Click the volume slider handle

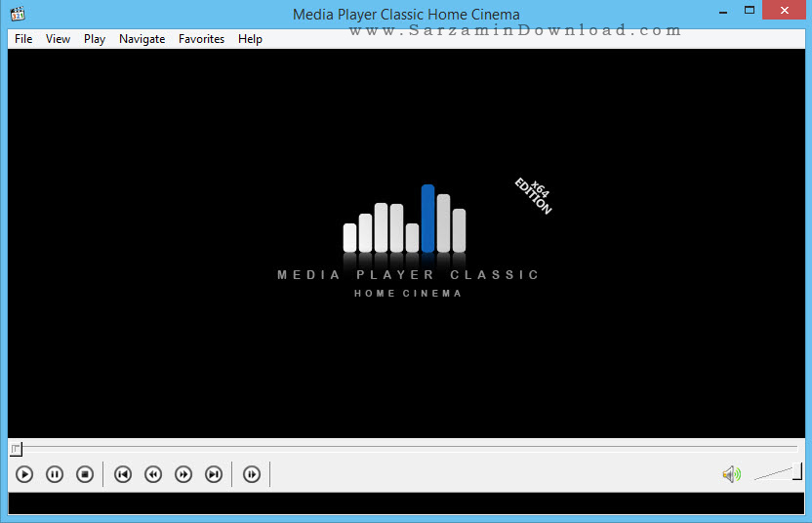coord(797,471)
